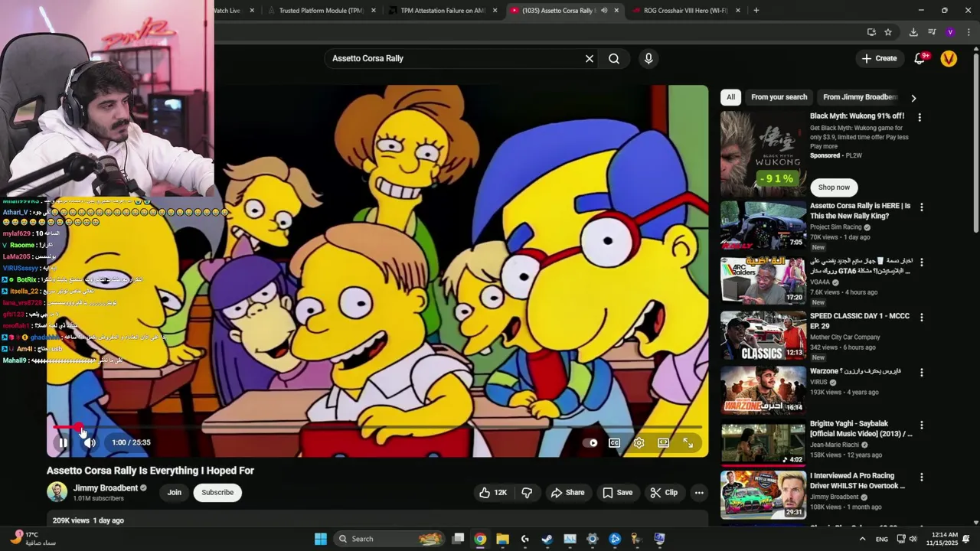Toggle closed captions (CC) on the video
The width and height of the screenshot is (980, 551).
tap(614, 442)
